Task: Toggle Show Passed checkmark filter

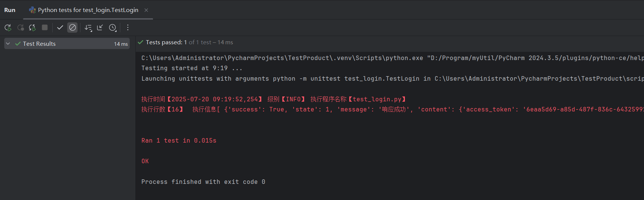Action: pyautogui.click(x=60, y=27)
